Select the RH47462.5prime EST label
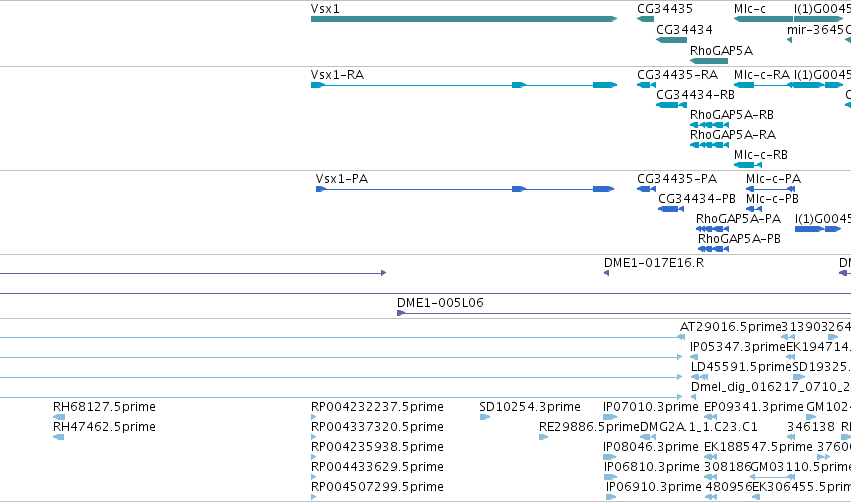Image resolution: width=851 pixels, height=502 pixels. click(x=104, y=427)
